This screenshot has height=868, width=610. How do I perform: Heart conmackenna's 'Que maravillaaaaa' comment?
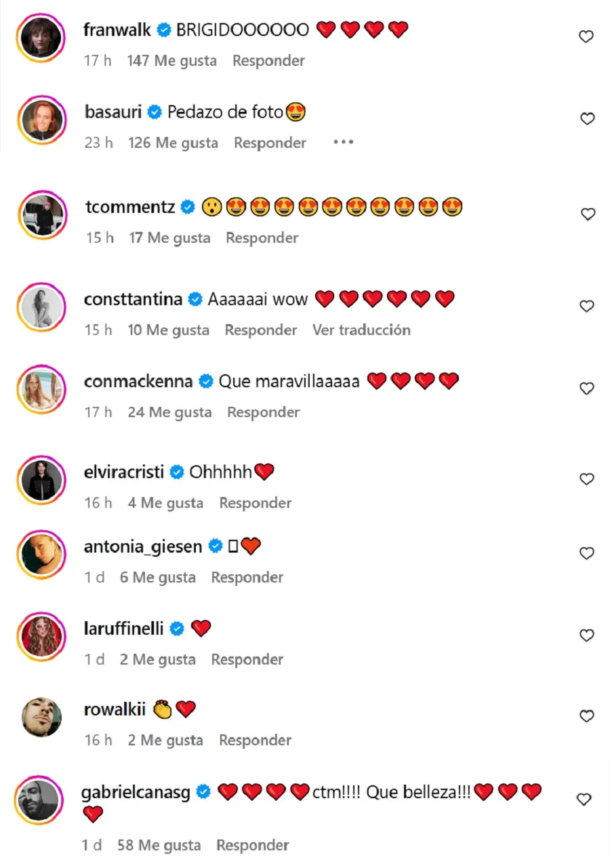(587, 389)
